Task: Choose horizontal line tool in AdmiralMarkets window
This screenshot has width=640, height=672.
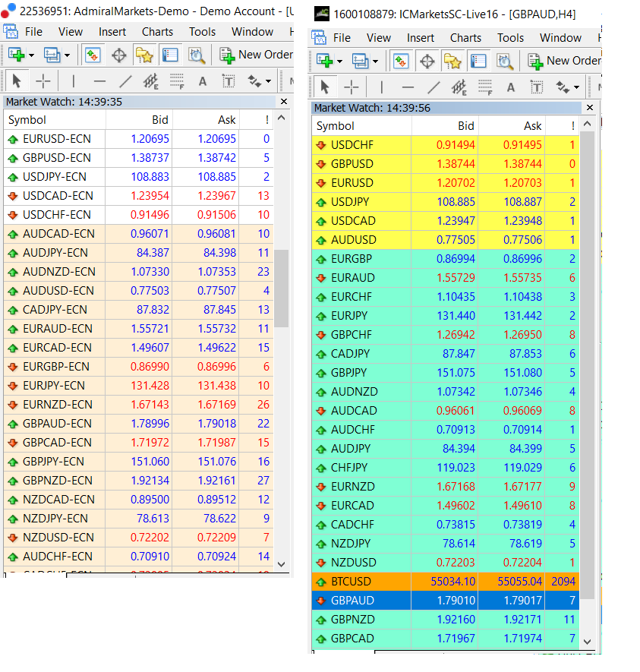Action: (x=99, y=81)
